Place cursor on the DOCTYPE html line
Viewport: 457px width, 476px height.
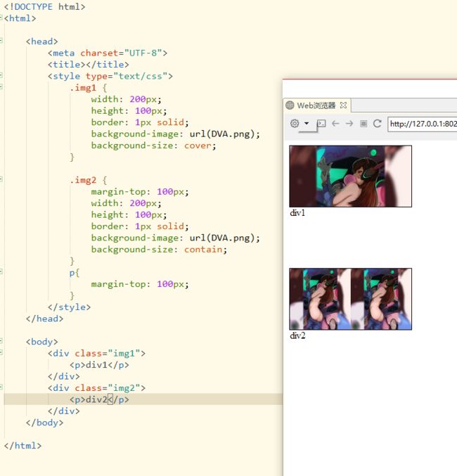[44, 6]
